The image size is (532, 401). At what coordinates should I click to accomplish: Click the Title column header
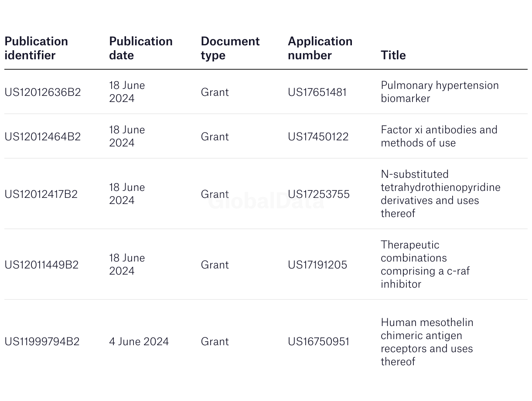(393, 55)
